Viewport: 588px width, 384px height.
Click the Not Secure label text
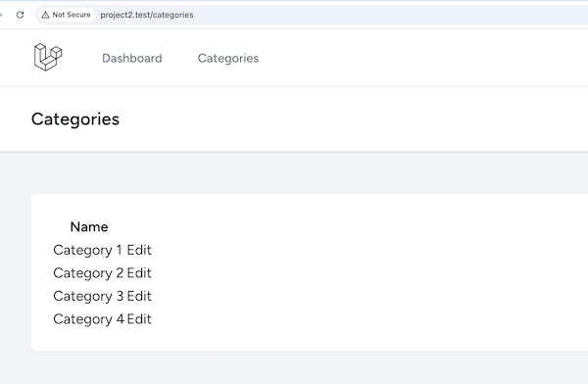72,15
